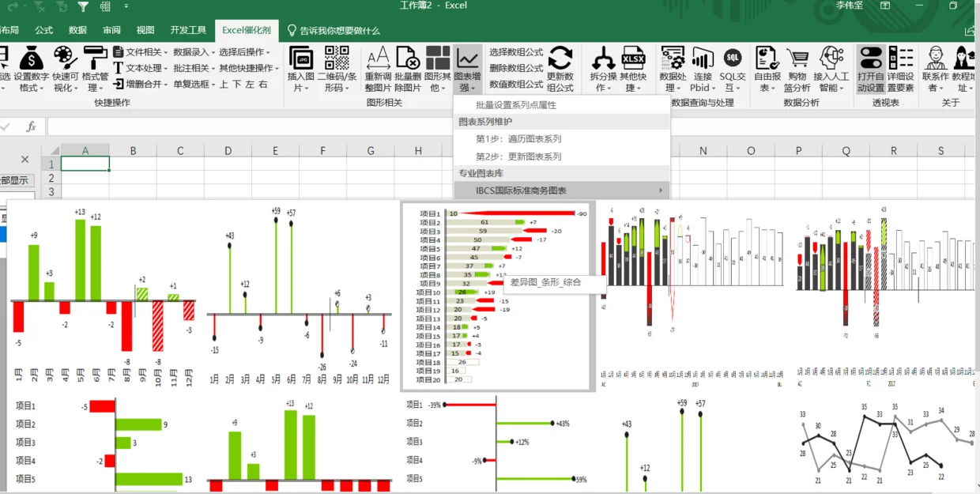Select 第1步：遍历图表系列 menu entry
The image size is (980, 494).
point(518,138)
